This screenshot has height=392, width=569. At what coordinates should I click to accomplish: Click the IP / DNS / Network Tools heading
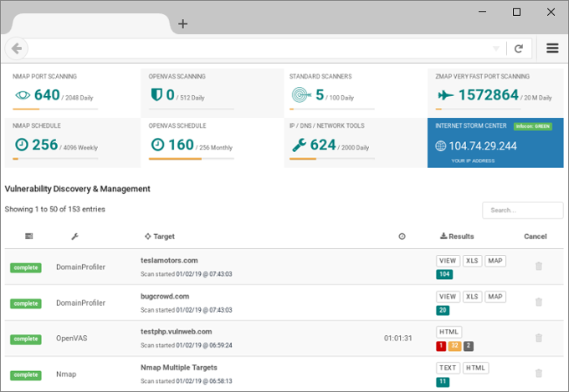326,126
